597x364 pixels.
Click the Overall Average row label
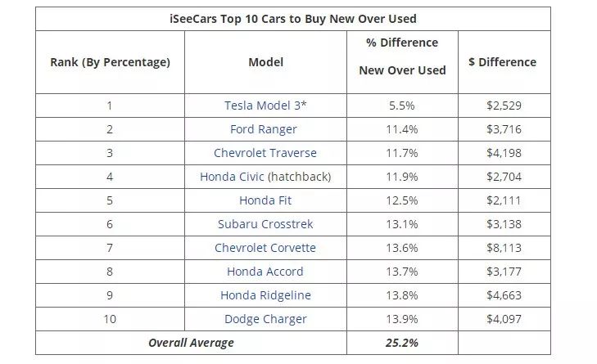[191, 343]
